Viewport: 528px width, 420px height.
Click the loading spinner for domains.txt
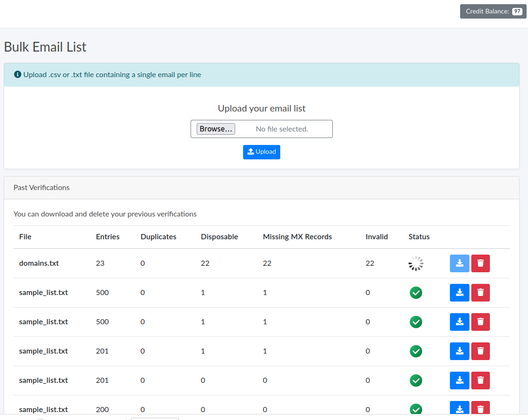click(x=416, y=263)
